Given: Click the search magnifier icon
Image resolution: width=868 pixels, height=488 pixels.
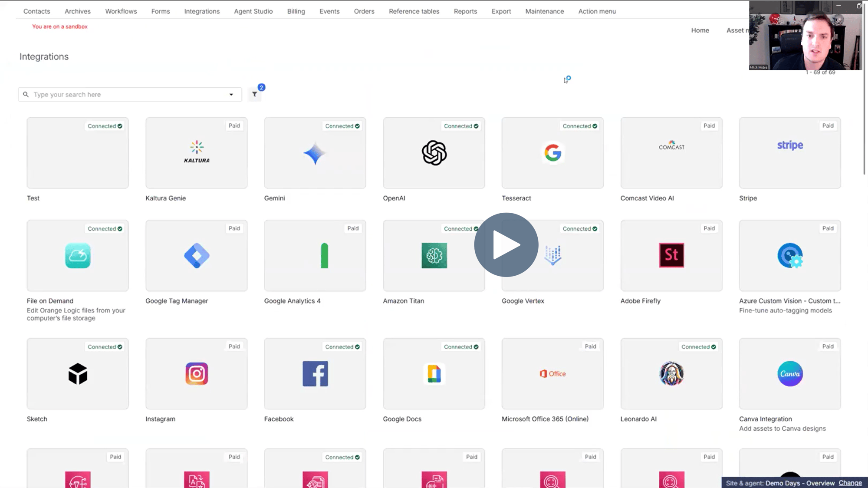Looking at the screenshot, I should point(26,94).
